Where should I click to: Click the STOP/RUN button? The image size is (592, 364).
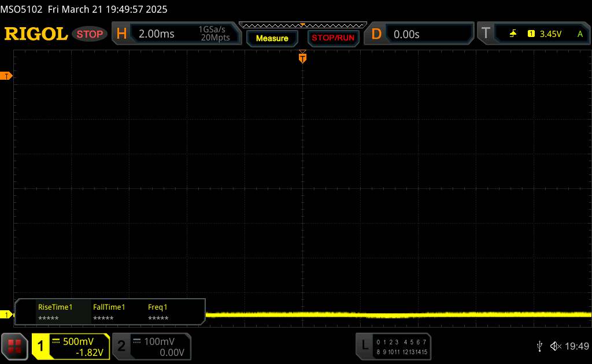pos(333,38)
